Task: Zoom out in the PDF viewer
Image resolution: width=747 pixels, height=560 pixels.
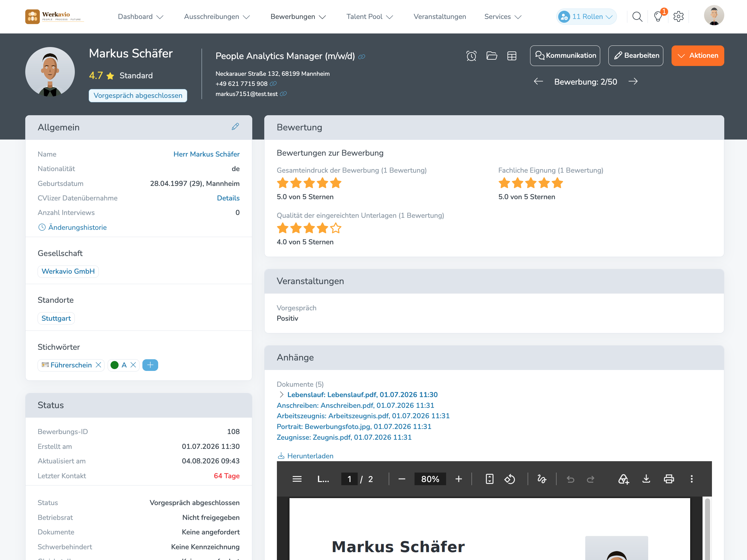Action: [x=402, y=479]
